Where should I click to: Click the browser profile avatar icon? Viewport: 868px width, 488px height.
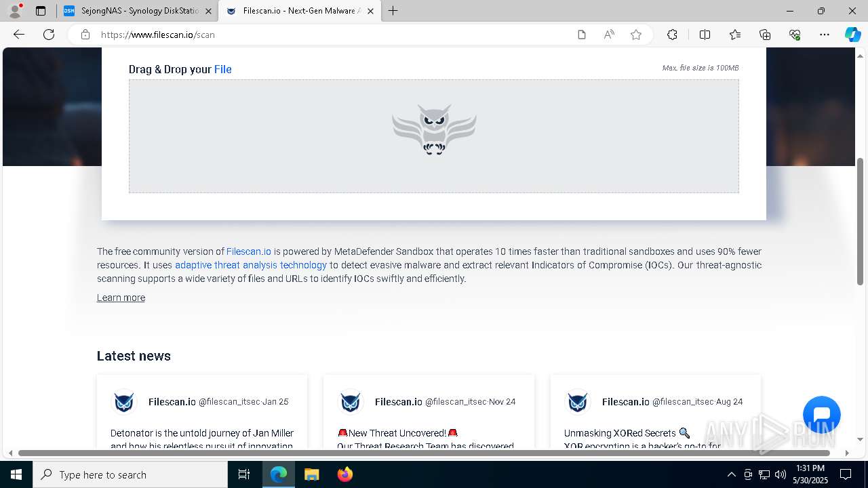tap(15, 11)
